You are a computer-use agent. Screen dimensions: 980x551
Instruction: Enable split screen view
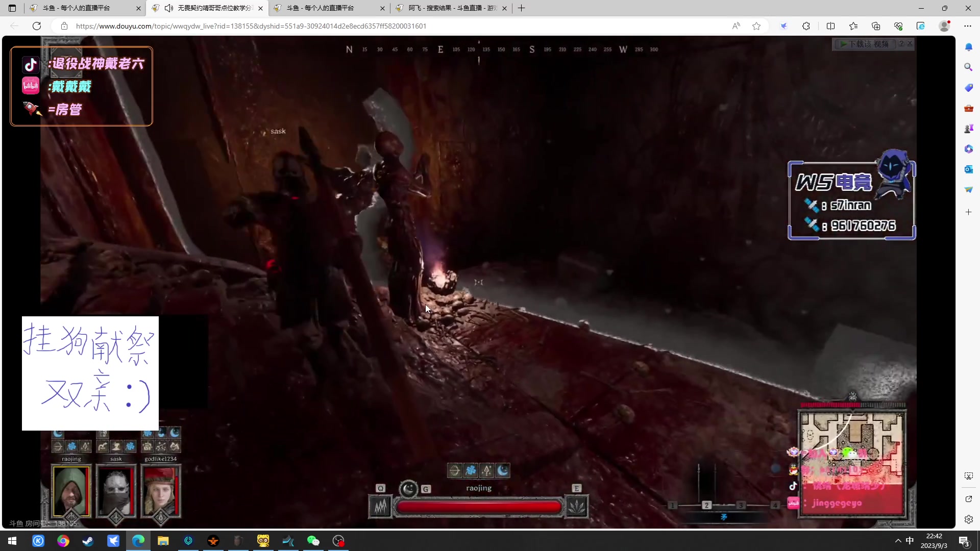830,26
